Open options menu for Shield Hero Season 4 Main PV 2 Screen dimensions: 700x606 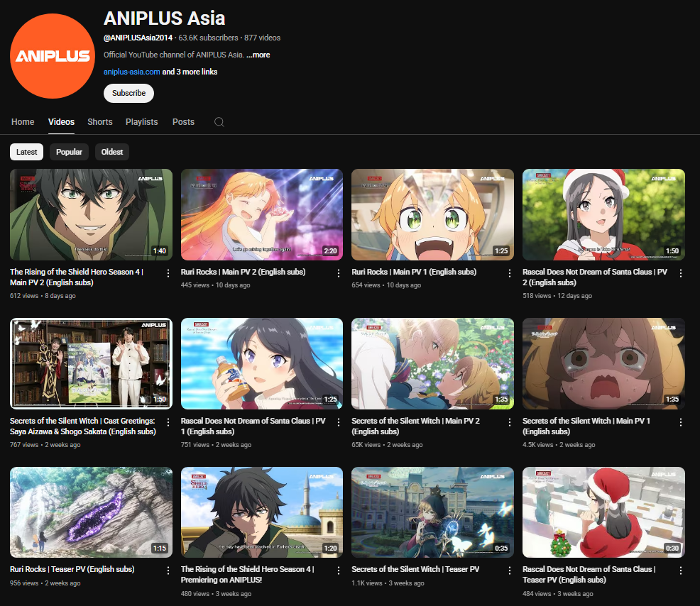(x=168, y=273)
